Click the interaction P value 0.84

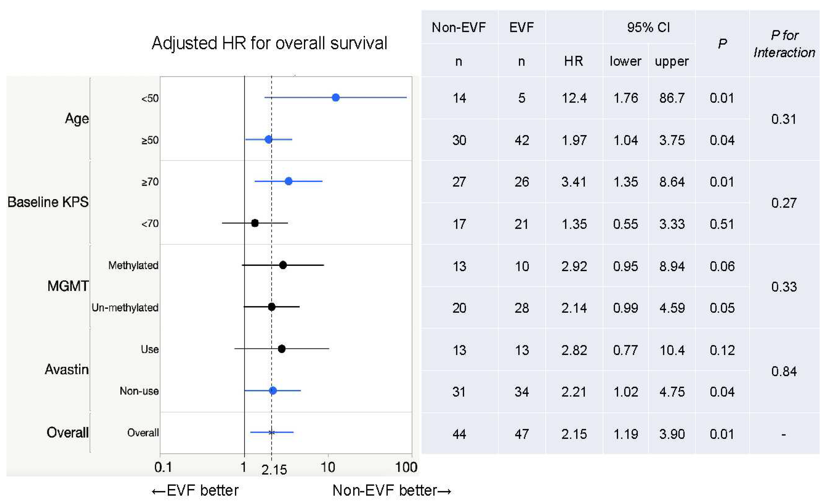(783, 372)
